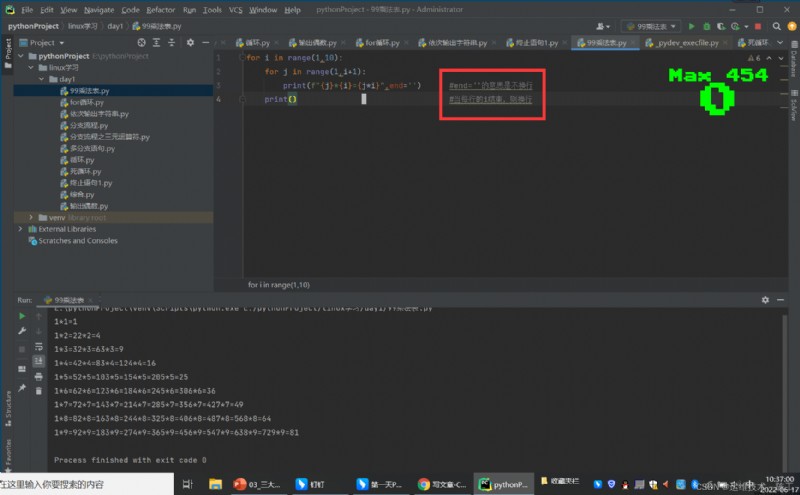
Task: Click the Run console vertical scrollbar
Action: coord(785,392)
